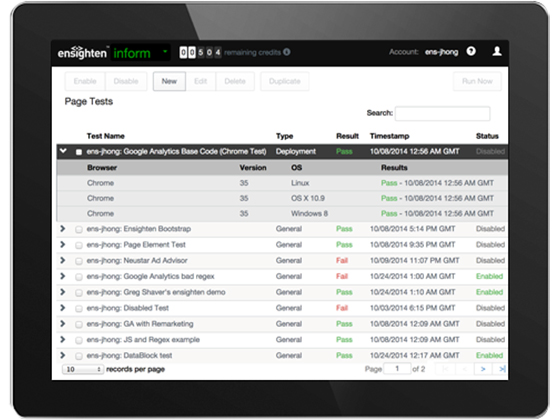Click the Duplicate button

(285, 81)
